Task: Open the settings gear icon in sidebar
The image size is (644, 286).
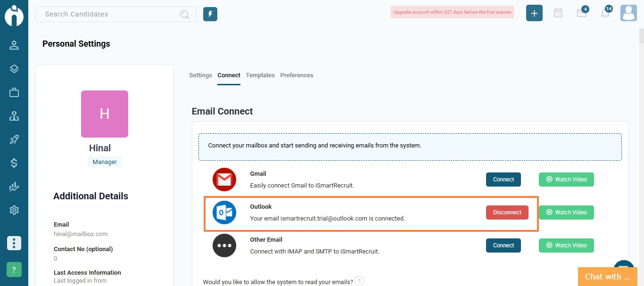Action: 14,210
